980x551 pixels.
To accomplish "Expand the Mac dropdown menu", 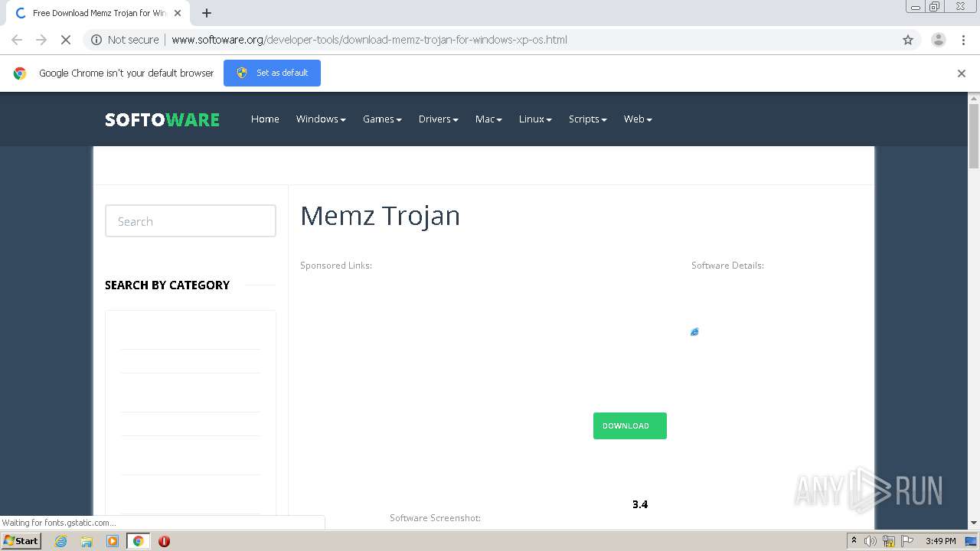I will tap(488, 119).
